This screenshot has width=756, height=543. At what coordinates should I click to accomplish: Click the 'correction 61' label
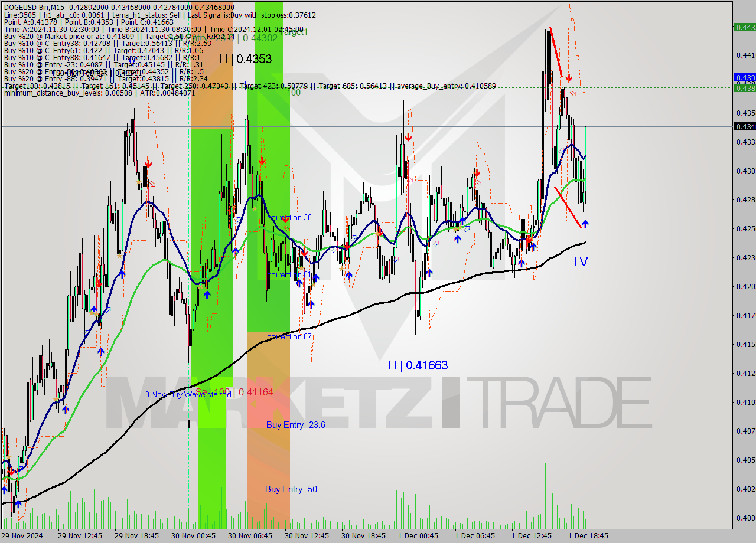click(289, 274)
